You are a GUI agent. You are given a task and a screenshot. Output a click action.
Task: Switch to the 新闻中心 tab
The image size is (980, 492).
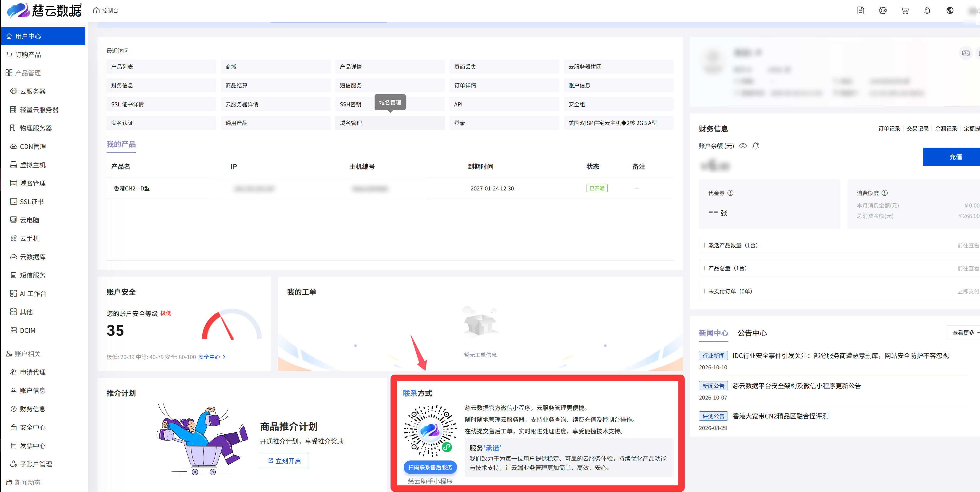[713, 333]
